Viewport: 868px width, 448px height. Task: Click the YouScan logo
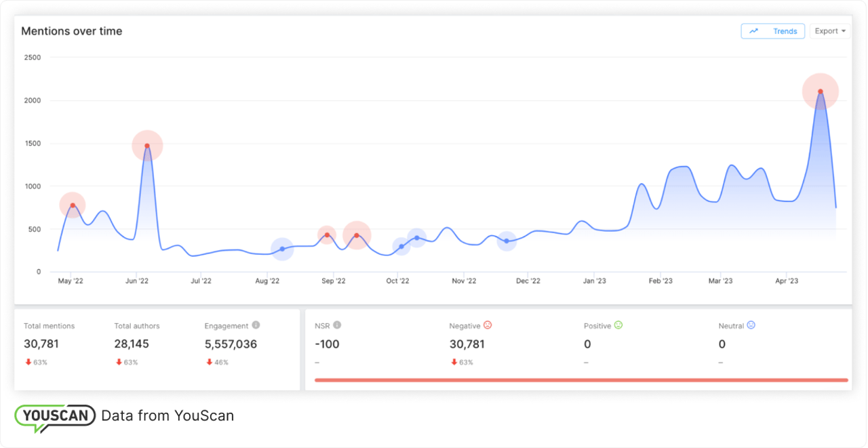(x=56, y=415)
